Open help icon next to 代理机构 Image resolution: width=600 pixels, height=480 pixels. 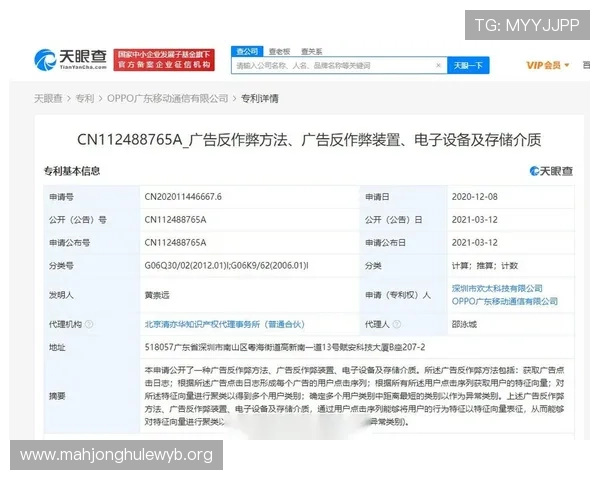(89, 324)
